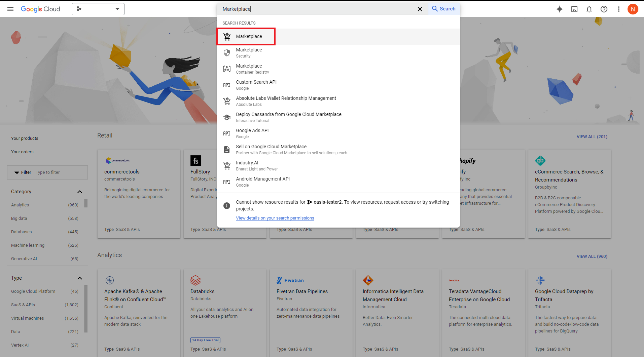The height and width of the screenshot is (357, 644).
Task: Open the project selector dropdown
Action: [98, 9]
